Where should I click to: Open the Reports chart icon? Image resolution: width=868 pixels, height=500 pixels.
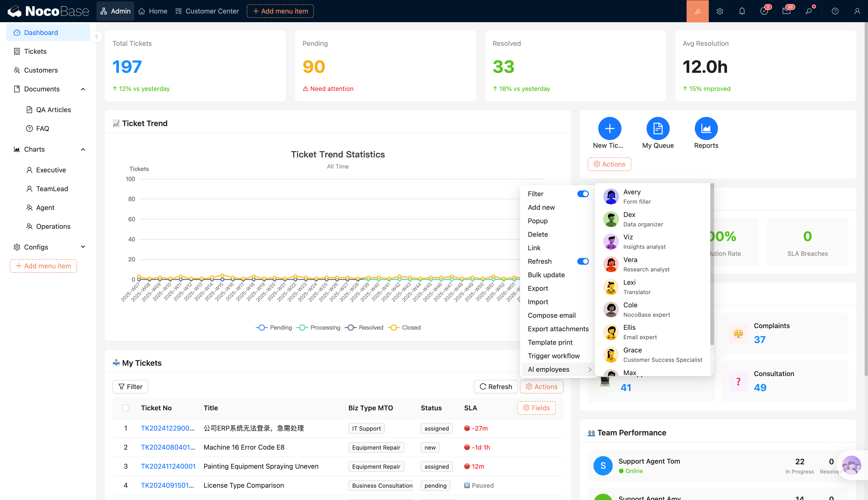tap(706, 128)
